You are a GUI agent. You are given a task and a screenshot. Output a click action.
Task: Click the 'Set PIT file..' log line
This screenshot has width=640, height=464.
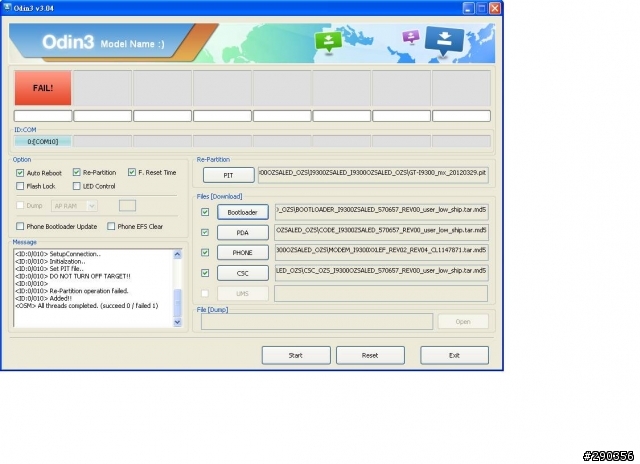tap(49, 269)
